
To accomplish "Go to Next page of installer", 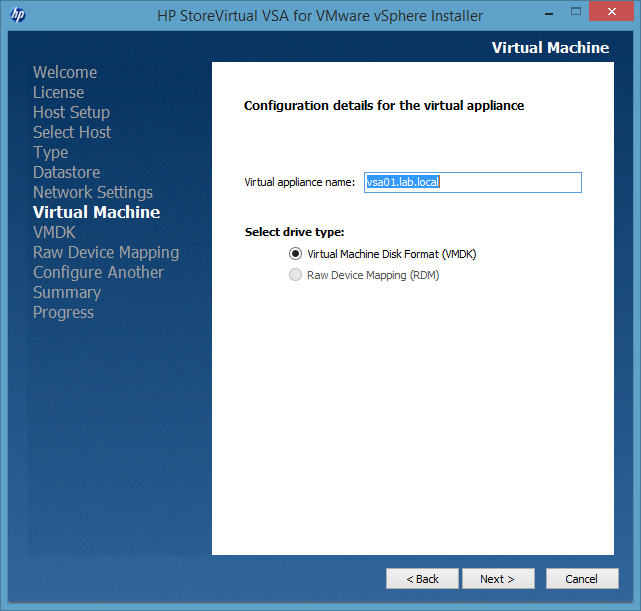I will [x=498, y=579].
